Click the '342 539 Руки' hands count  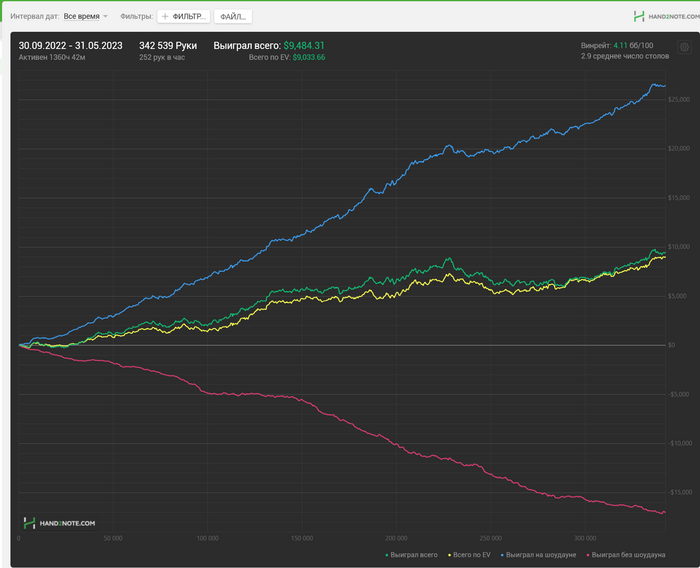tap(168, 46)
